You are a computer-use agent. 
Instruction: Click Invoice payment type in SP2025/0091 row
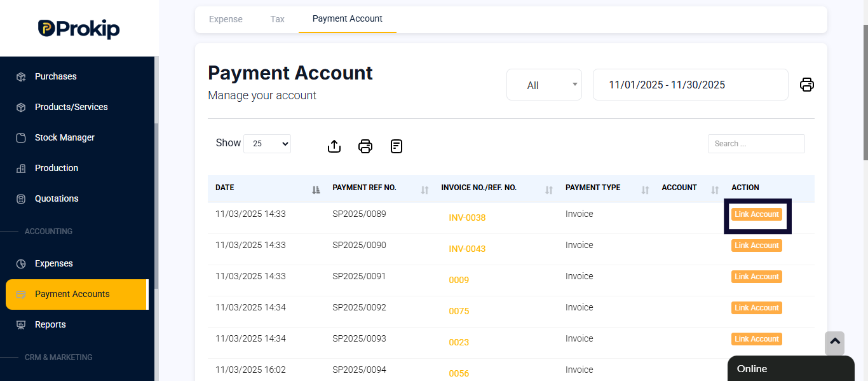point(579,276)
